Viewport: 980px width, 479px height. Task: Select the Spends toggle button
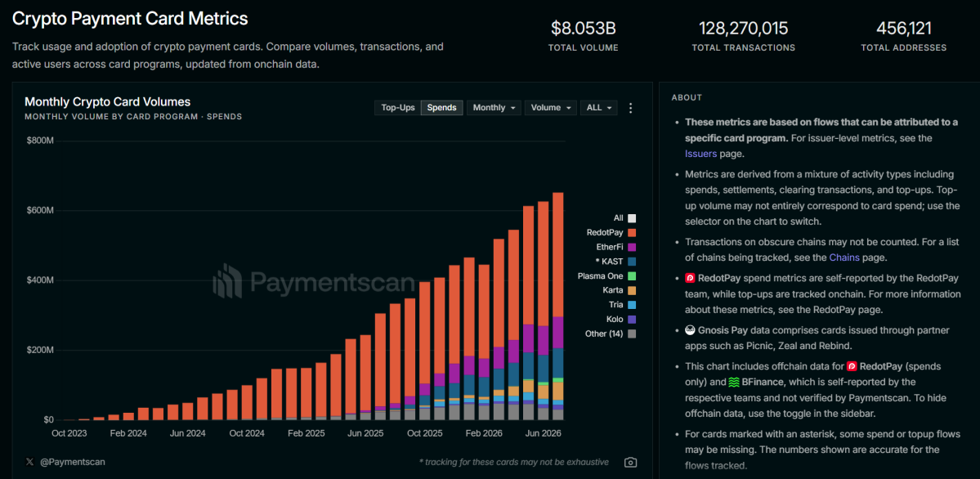(441, 108)
